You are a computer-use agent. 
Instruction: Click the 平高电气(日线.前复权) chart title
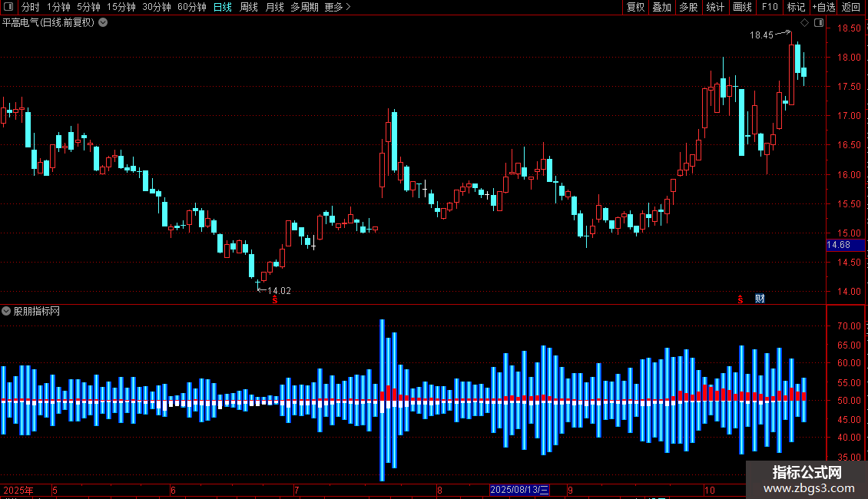point(48,23)
